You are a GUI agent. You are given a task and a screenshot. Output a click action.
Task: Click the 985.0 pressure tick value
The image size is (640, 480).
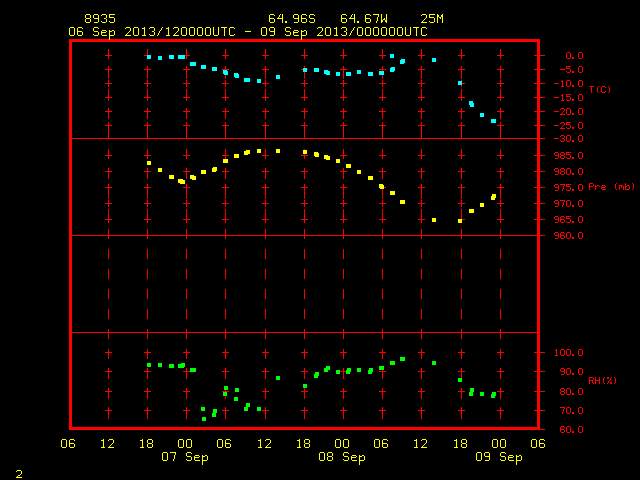pos(568,156)
